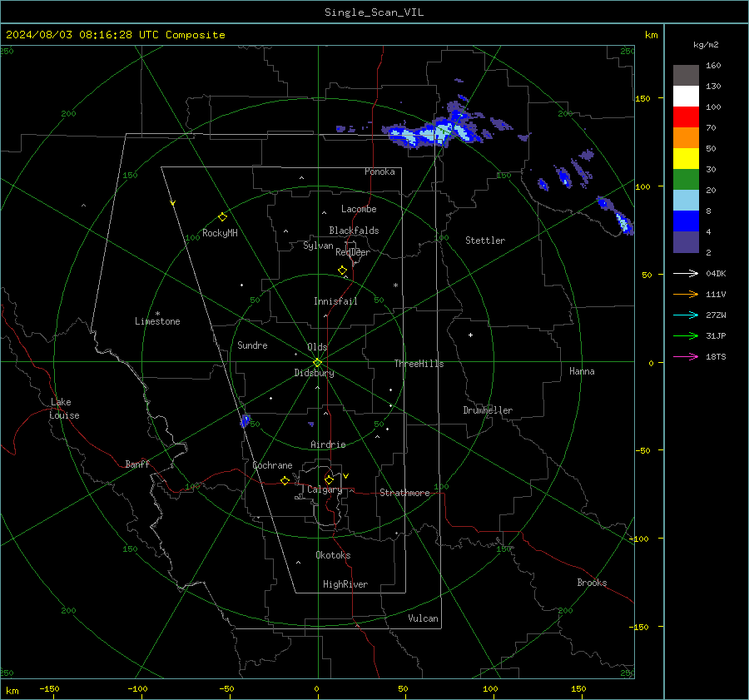This screenshot has width=749, height=700.
Task: Click the Okotoks town label
Action: tap(333, 555)
